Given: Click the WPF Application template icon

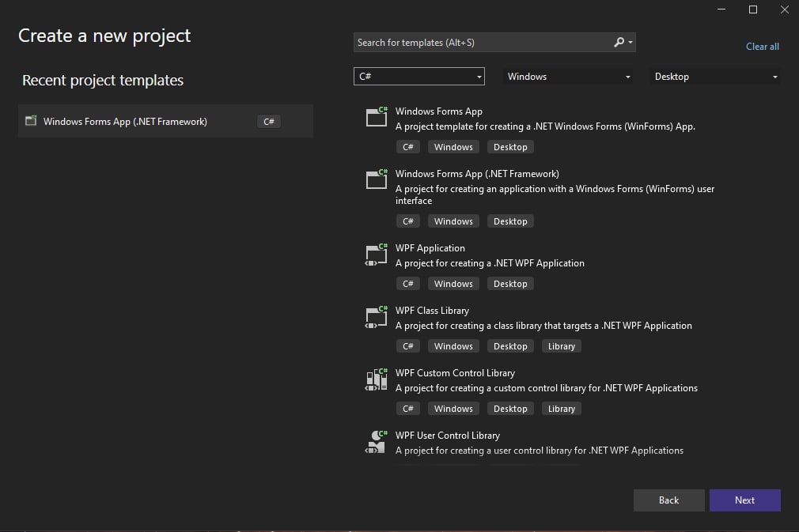Looking at the screenshot, I should (377, 255).
